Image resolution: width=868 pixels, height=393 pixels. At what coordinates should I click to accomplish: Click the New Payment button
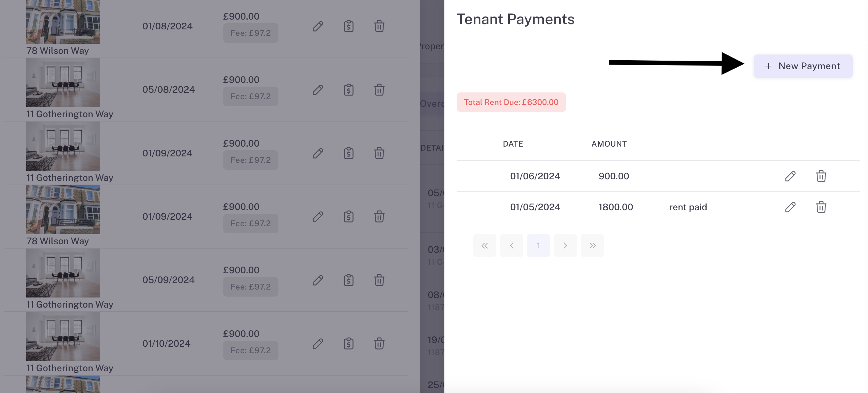803,66
